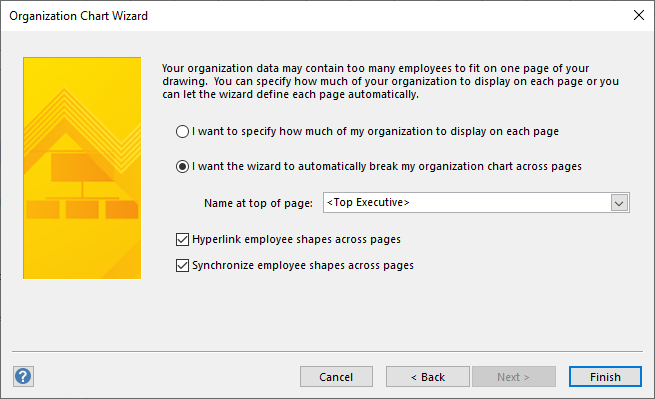Click 'Synchronize employee shapes across pages' label text
Image resolution: width=655 pixels, height=399 pixels.
click(303, 265)
